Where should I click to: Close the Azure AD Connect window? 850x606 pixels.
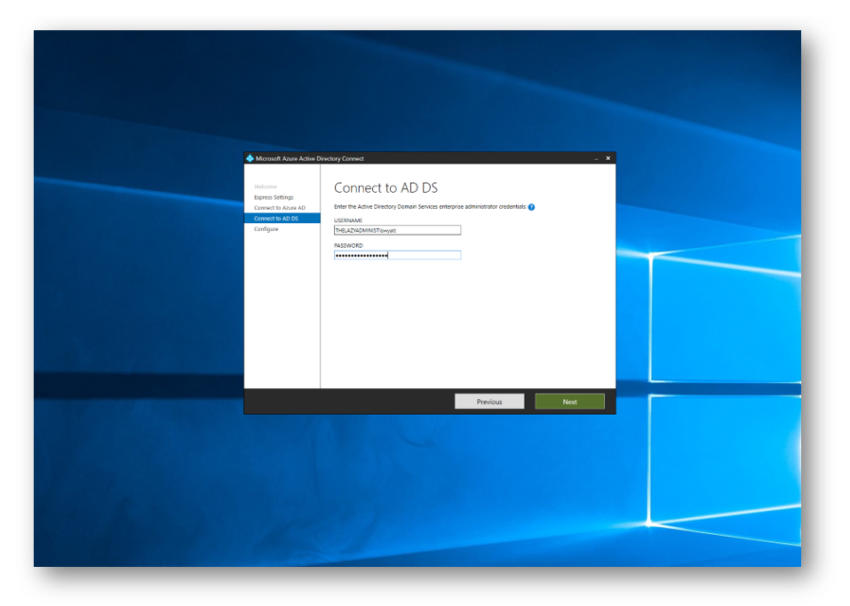pos(608,158)
